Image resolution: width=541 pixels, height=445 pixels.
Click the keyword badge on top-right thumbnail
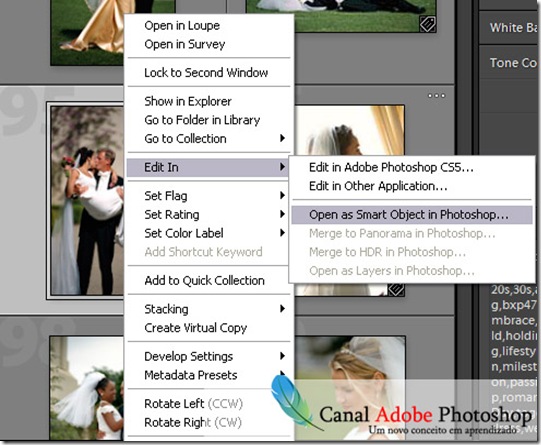tap(427, 24)
